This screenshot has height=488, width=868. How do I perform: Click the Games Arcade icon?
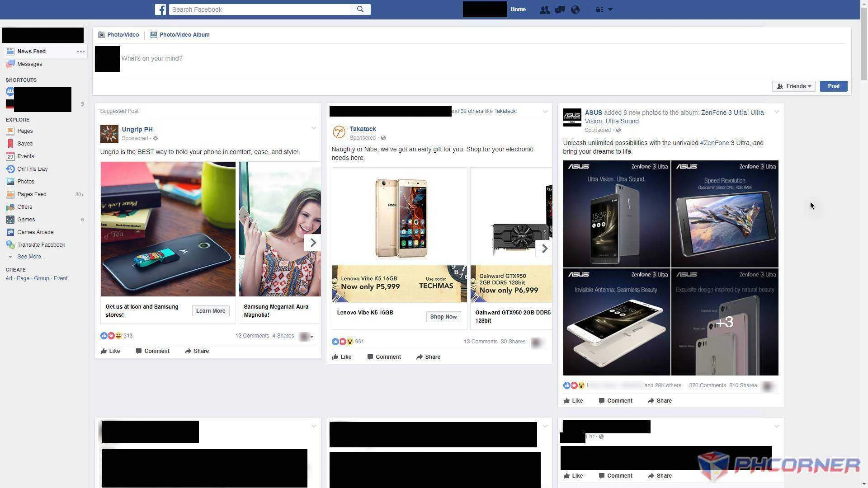pyautogui.click(x=10, y=232)
